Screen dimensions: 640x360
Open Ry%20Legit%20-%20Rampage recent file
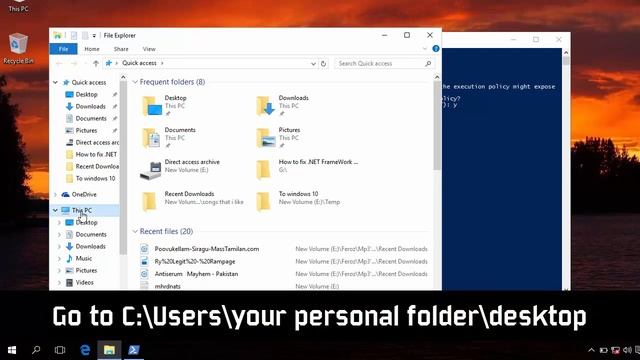(195, 262)
